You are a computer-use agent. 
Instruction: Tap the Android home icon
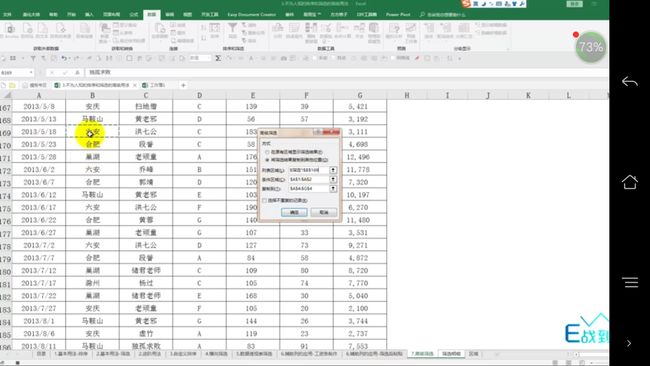click(x=630, y=182)
